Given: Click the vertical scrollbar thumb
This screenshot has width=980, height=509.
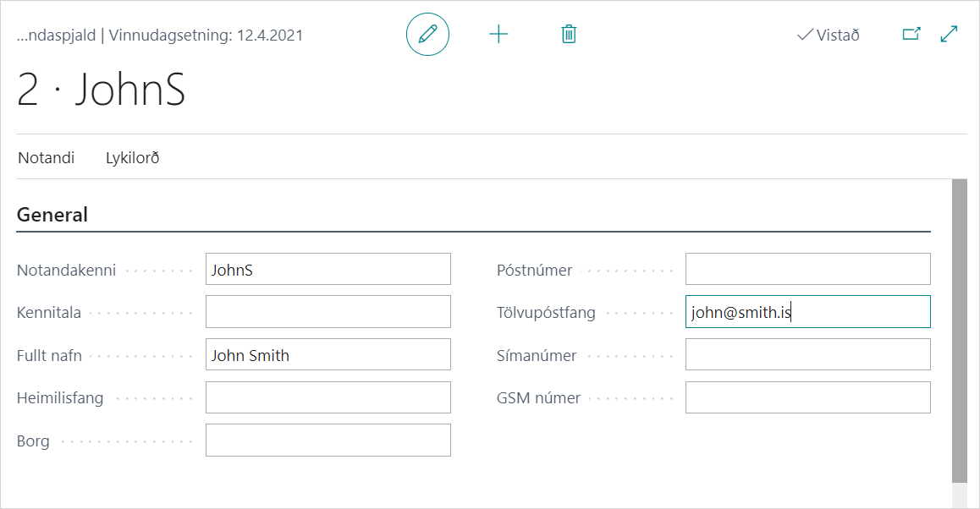Looking at the screenshot, I should (959, 330).
